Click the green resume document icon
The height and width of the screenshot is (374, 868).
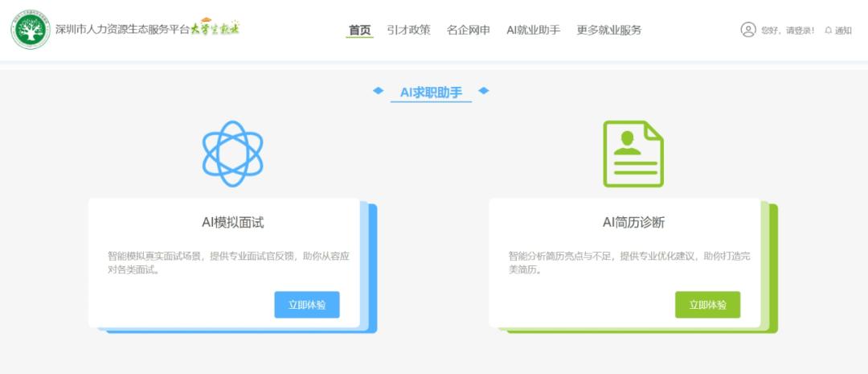tap(633, 154)
